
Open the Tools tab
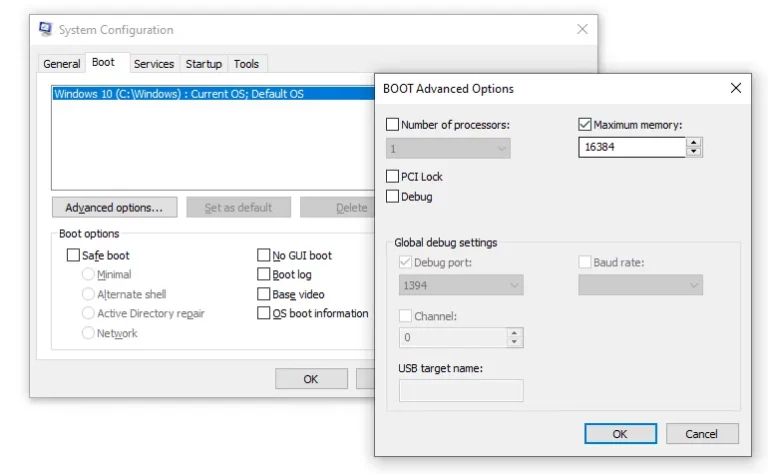click(246, 64)
